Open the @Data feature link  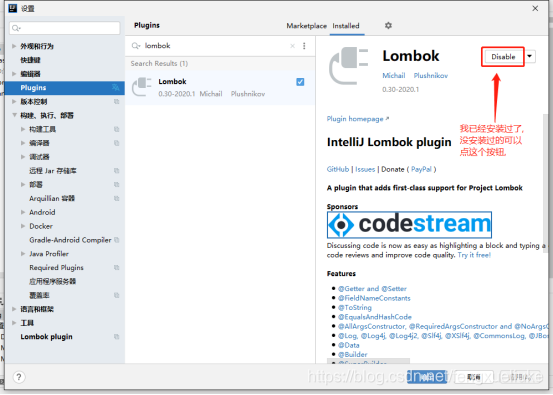[x=349, y=345]
